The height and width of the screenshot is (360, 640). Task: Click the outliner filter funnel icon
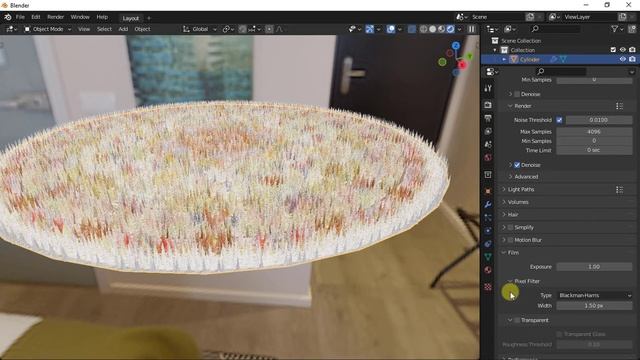[614, 29]
